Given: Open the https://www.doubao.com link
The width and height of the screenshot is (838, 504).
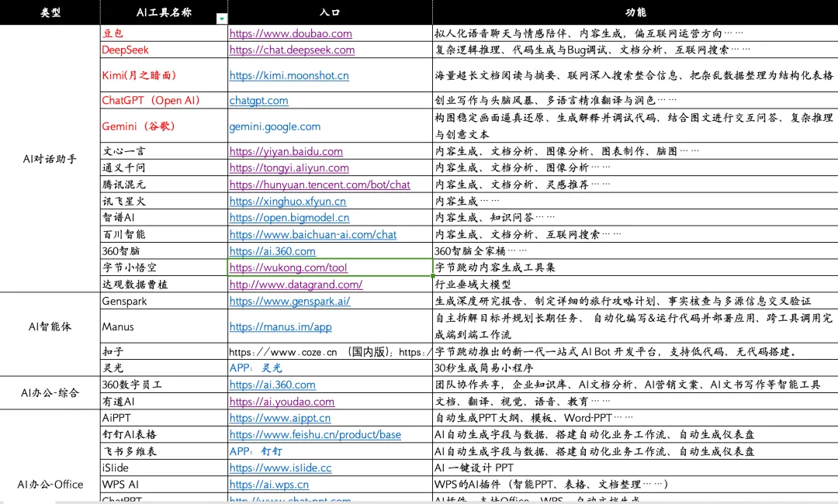Looking at the screenshot, I should (x=291, y=33).
